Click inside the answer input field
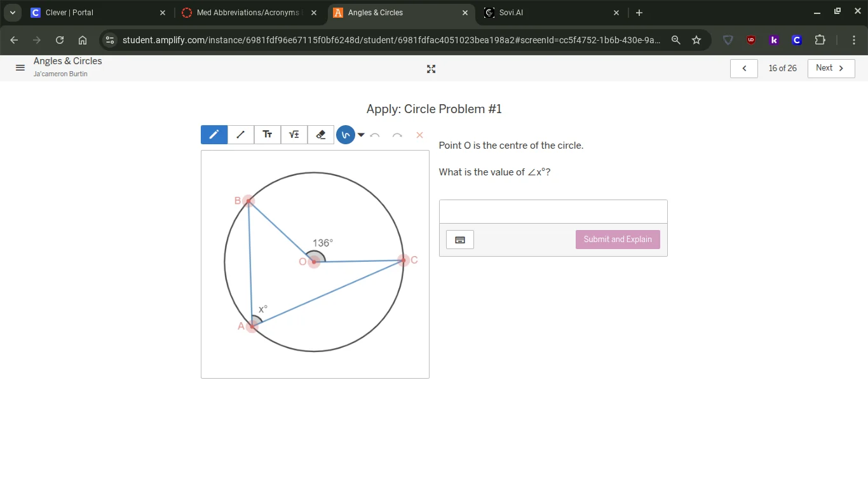 point(552,211)
